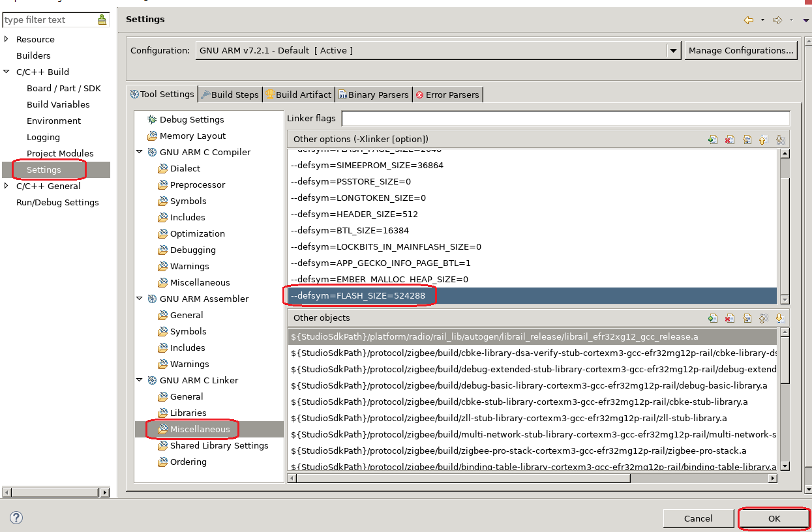This screenshot has width=812, height=532.
Task: Open the Configuration dropdown
Action: point(674,50)
